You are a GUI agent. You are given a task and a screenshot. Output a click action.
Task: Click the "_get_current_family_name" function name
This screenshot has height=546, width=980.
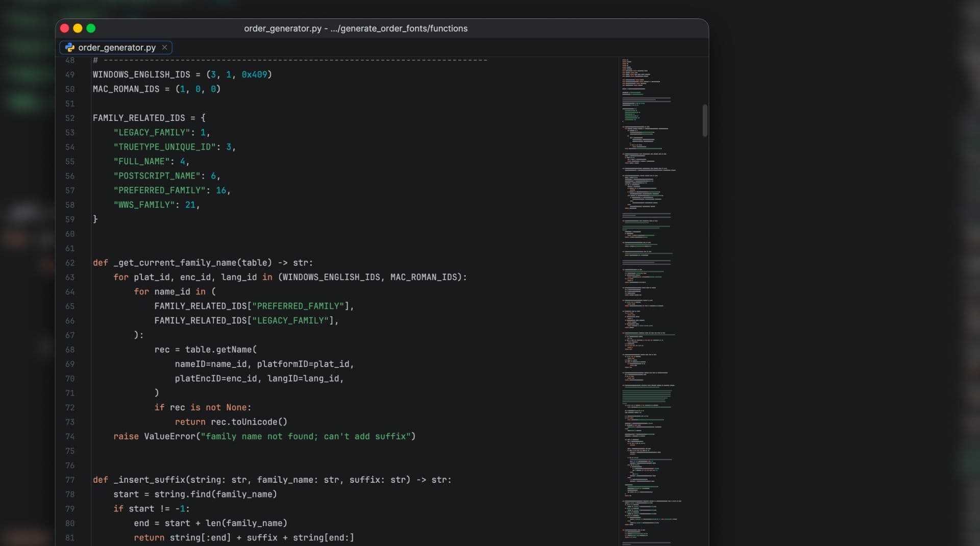(x=175, y=263)
